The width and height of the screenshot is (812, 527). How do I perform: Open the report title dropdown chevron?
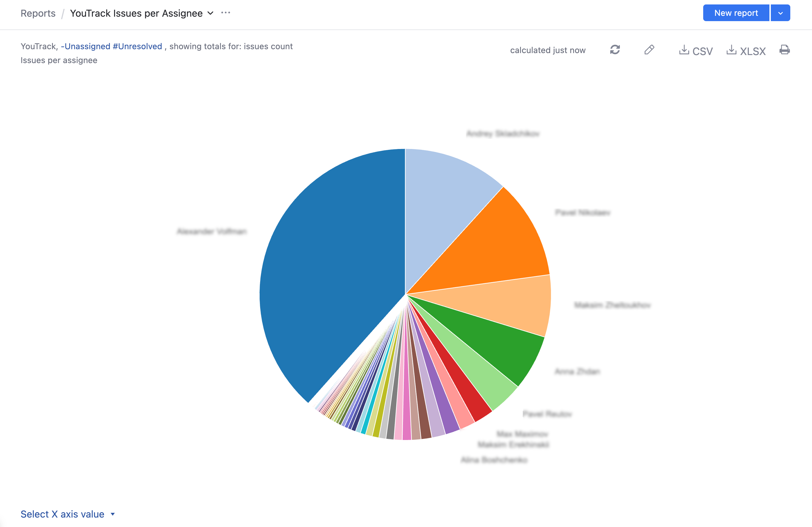(210, 13)
